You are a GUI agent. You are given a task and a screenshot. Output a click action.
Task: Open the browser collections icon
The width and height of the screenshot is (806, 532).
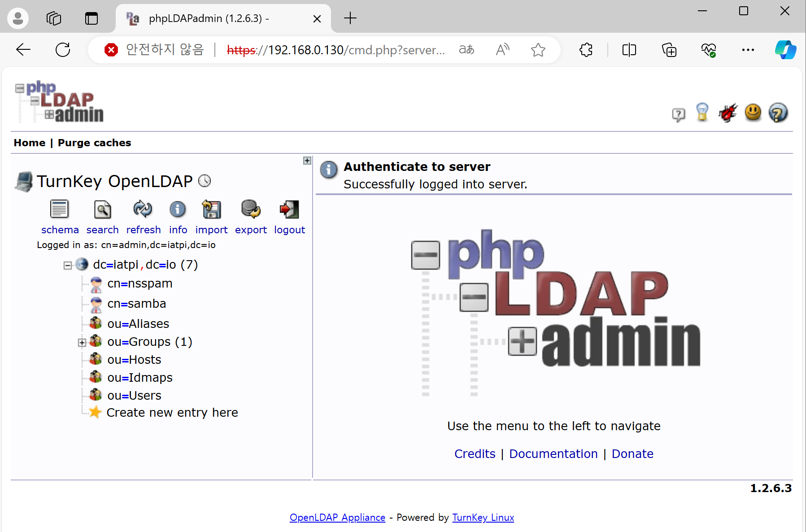point(669,50)
